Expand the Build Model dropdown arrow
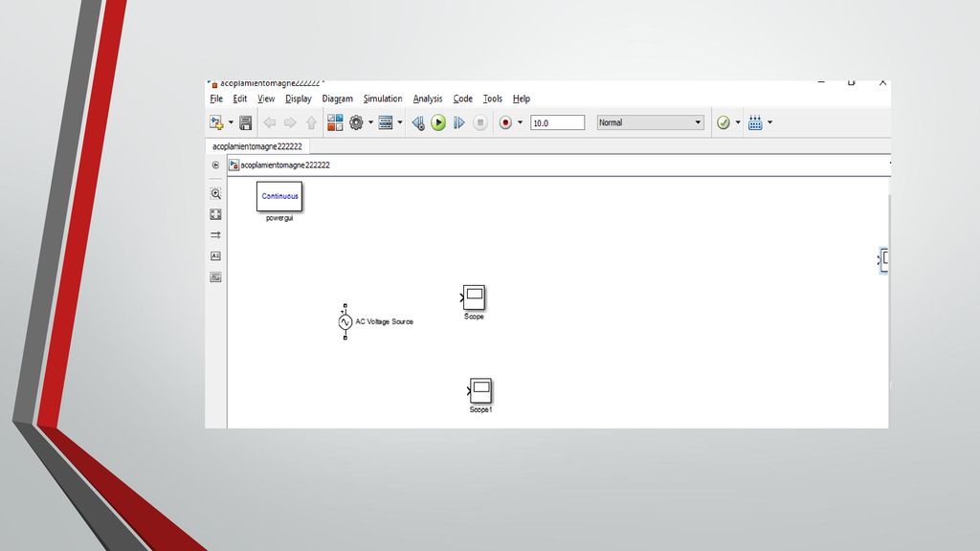This screenshot has width=980, height=551. [x=769, y=122]
